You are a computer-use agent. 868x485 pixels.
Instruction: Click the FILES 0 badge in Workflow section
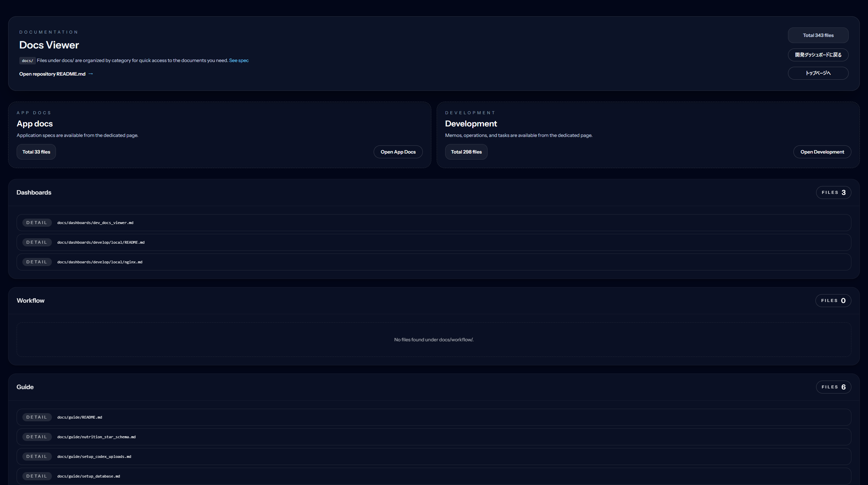tap(833, 300)
